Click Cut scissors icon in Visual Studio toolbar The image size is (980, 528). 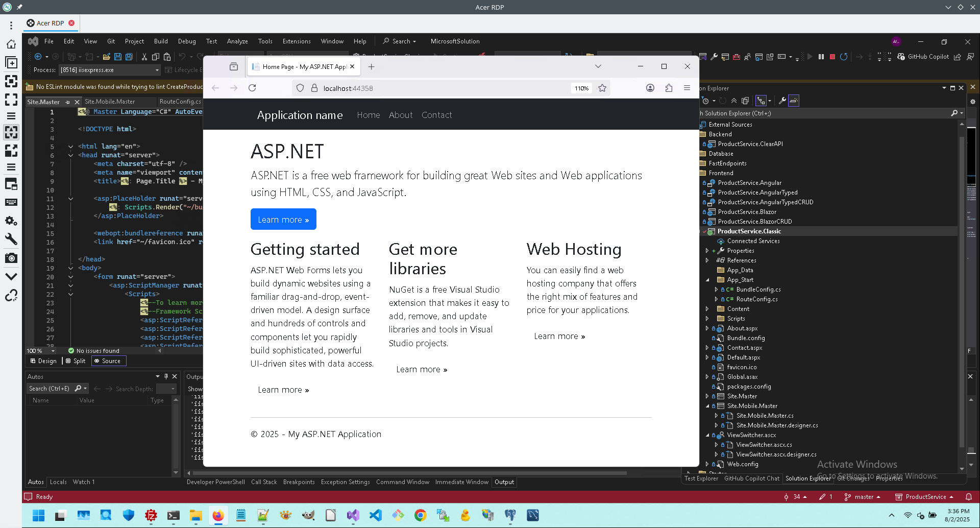point(144,57)
